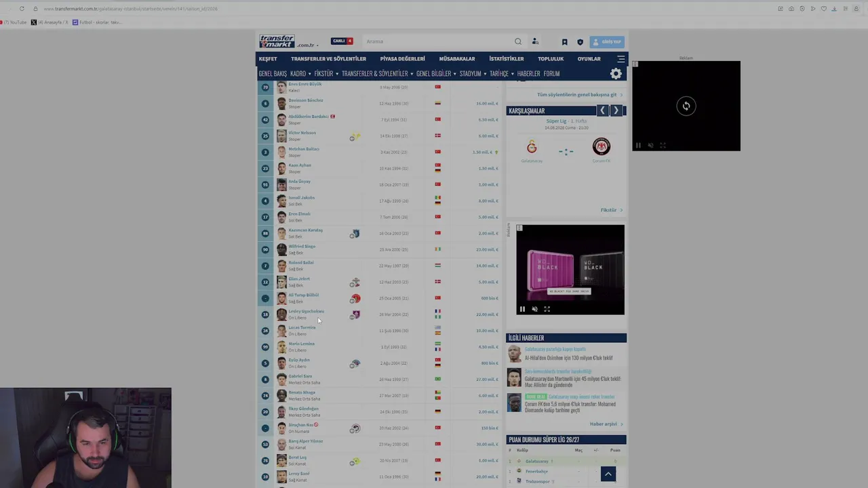The image size is (868, 488).
Task: Click the search magnifier icon in Arama bar
Action: 518,41
